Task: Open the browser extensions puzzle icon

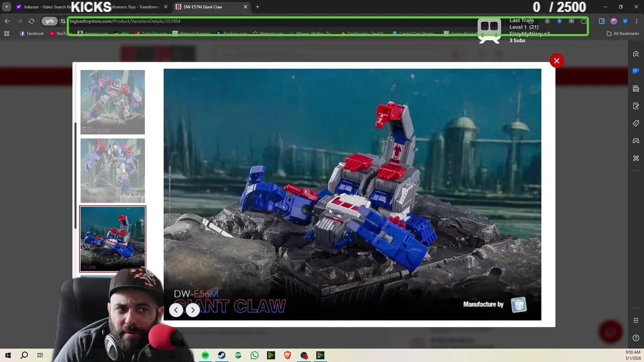Action: pos(584,21)
